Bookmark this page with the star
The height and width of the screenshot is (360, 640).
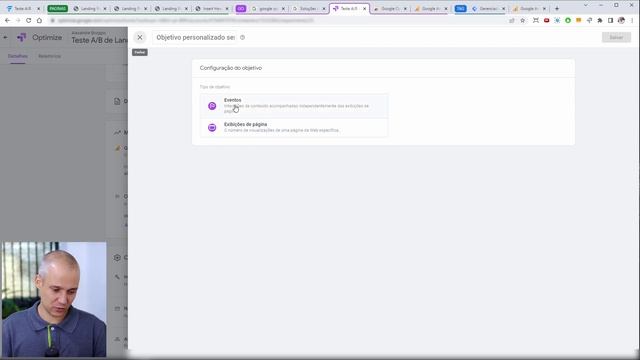click(x=522, y=20)
